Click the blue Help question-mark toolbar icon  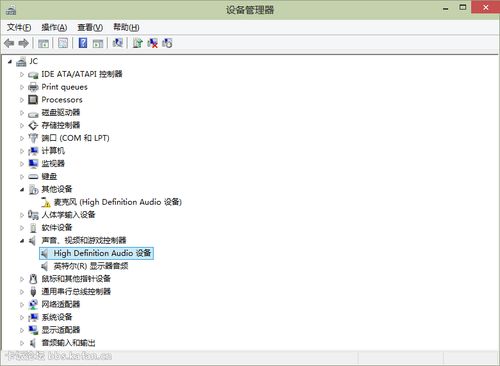83,43
